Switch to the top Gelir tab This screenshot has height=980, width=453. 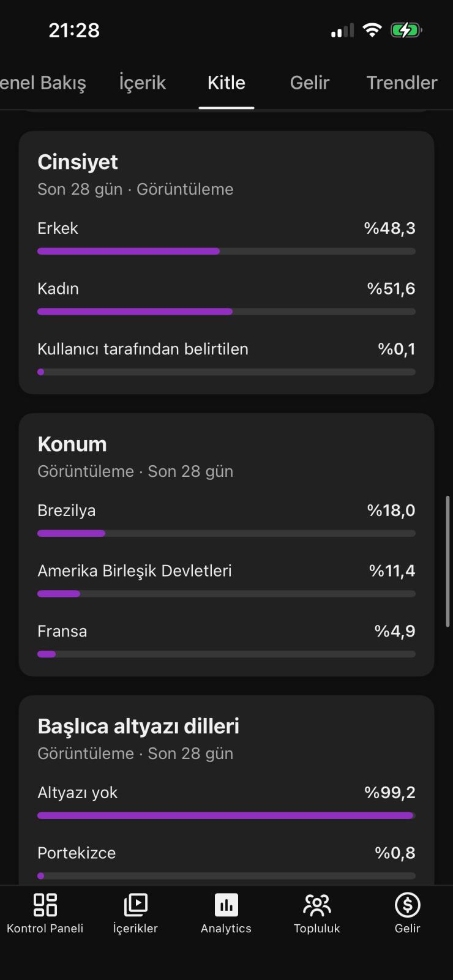tap(310, 83)
